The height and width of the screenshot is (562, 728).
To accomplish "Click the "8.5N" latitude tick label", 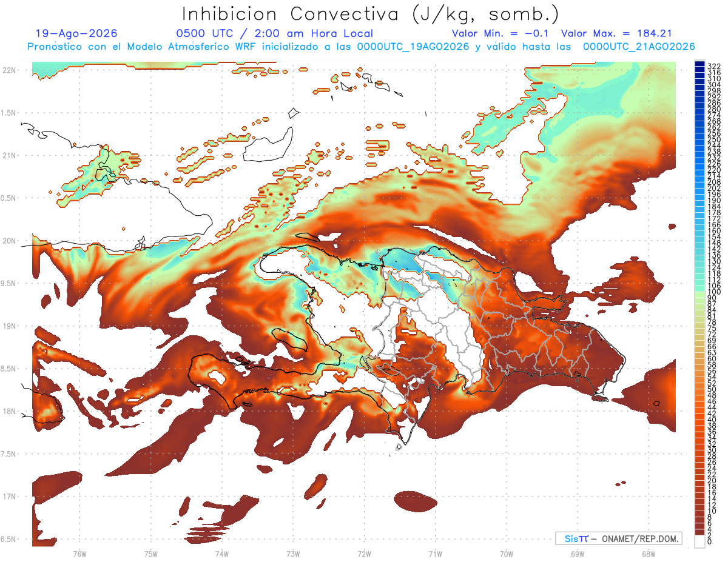I will pyautogui.click(x=9, y=369).
